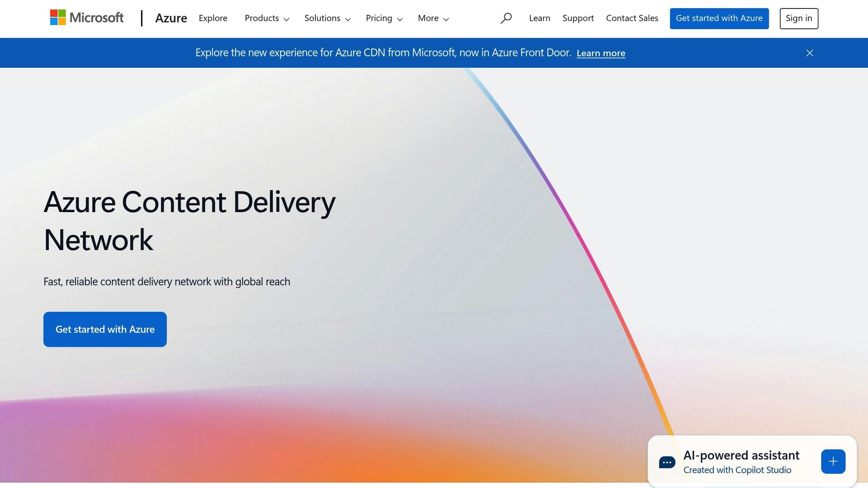Expand the Pricing dropdown
This screenshot has width=868, height=488.
click(x=384, y=18)
